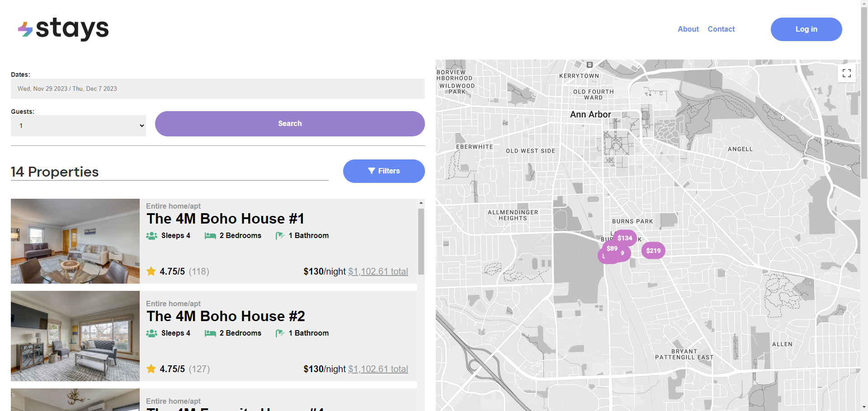Click the bed icon for Boho House #1
868x411 pixels.
210,236
